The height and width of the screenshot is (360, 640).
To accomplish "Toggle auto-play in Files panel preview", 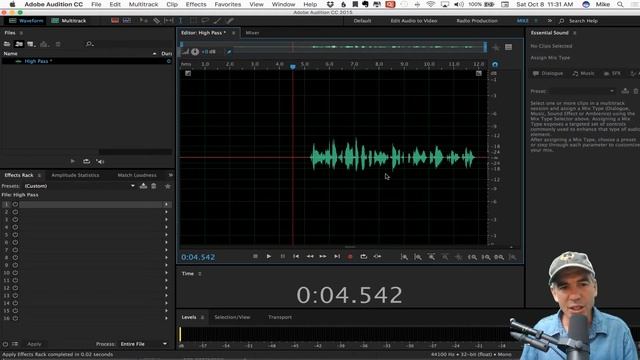I will (x=100, y=161).
